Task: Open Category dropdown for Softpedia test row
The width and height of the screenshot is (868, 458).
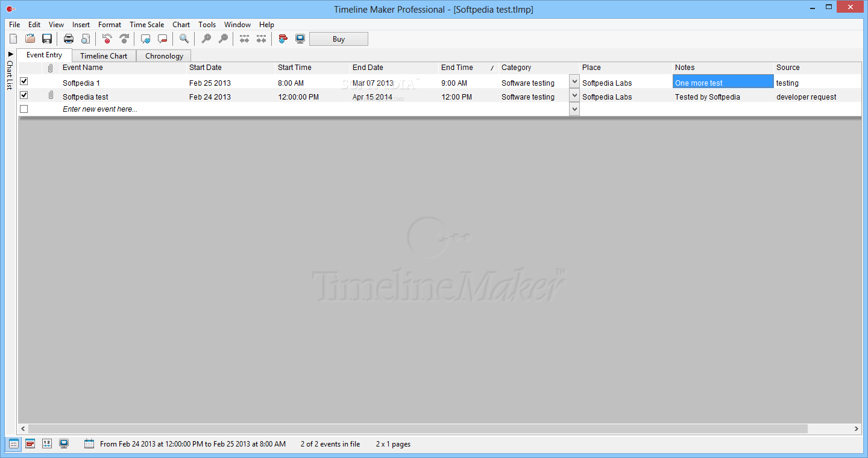Action: tap(574, 95)
